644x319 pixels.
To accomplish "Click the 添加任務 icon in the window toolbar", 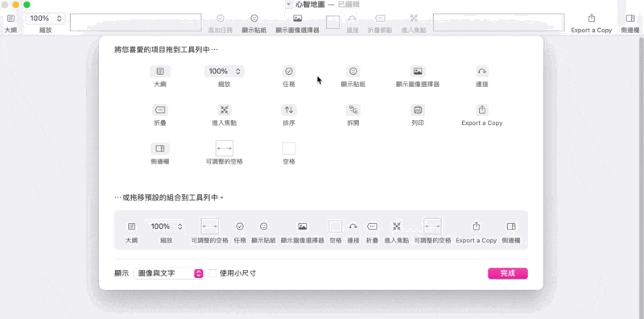I will (x=221, y=18).
